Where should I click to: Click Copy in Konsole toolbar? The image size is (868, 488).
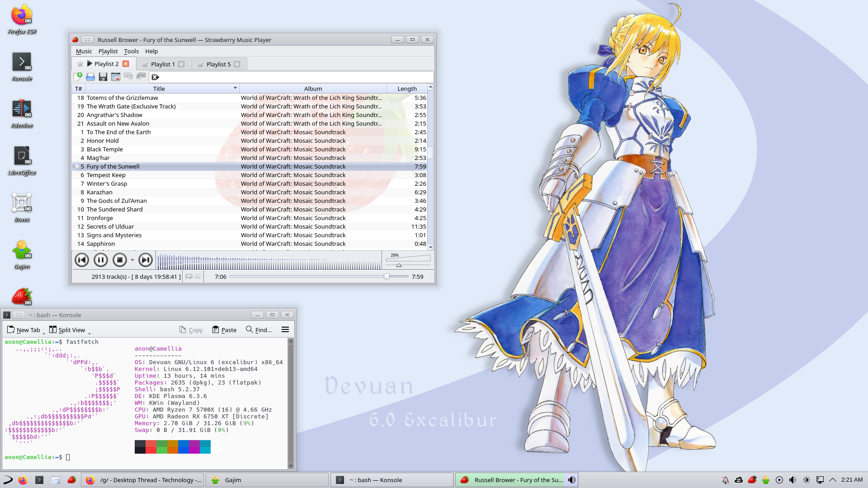[x=191, y=330]
